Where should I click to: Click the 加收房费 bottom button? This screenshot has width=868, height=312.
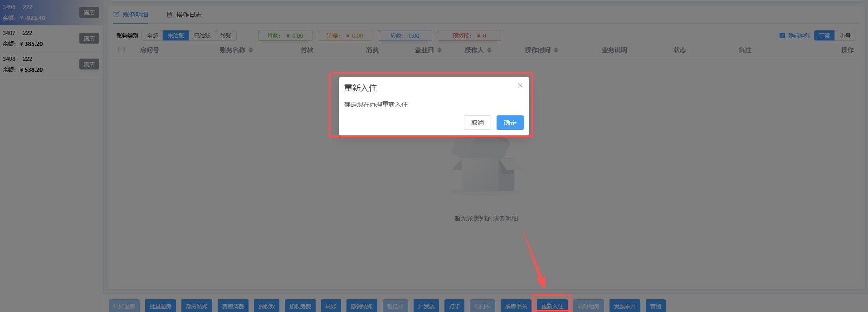pyautogui.click(x=300, y=306)
